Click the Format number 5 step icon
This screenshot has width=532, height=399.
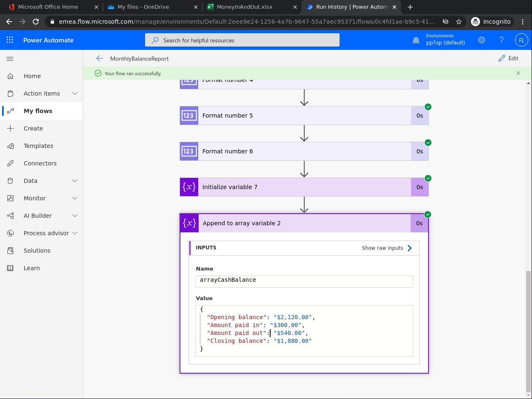tap(189, 116)
